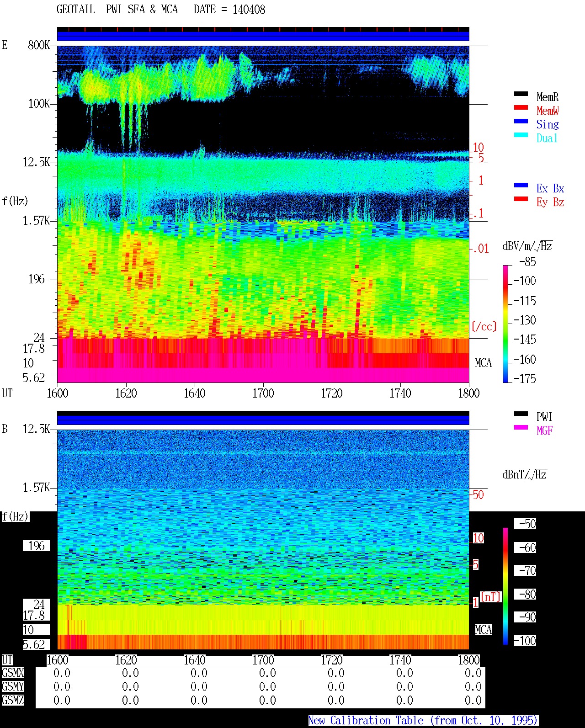Screen dimensions: 585x728
Task: Click the -175 color scale value
Action: coord(525,378)
